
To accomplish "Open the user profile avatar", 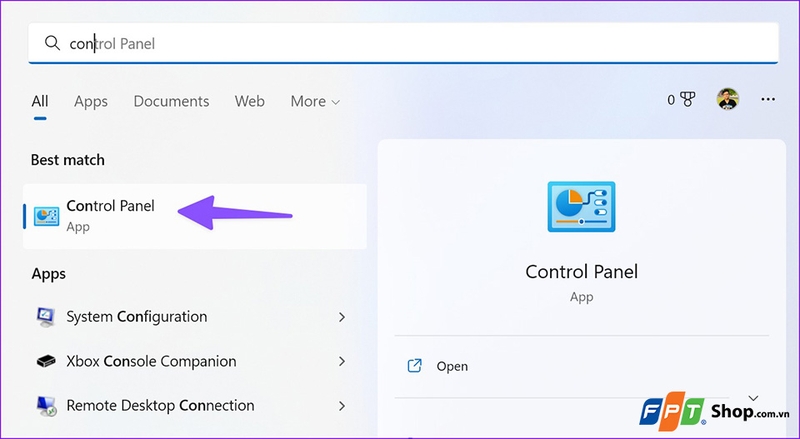I will click(727, 100).
